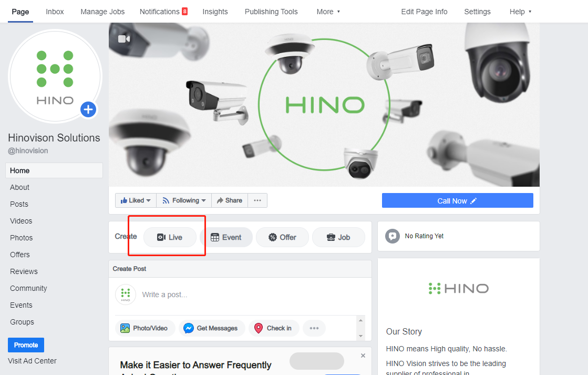588x375 pixels.
Task: Go to Posts in sidebar
Action: [x=19, y=204]
